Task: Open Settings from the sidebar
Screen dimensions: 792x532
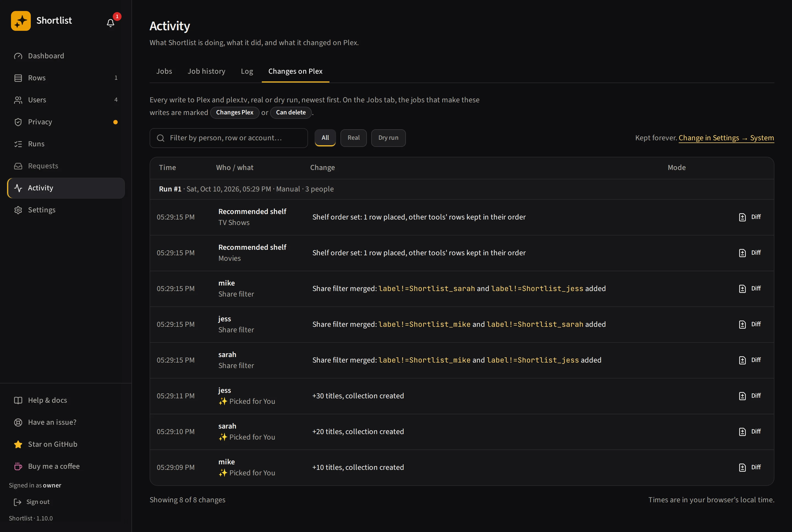Action: (66, 210)
